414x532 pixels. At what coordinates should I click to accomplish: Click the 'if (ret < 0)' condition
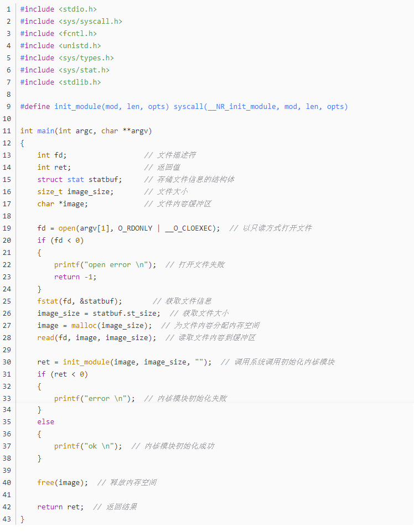point(63,374)
